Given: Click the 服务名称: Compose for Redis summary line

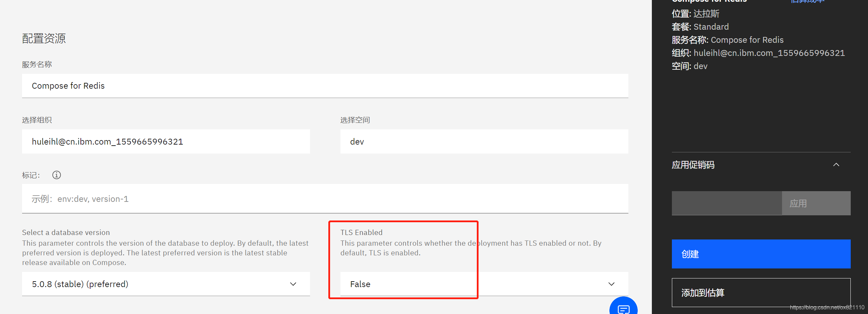Looking at the screenshot, I should point(727,40).
